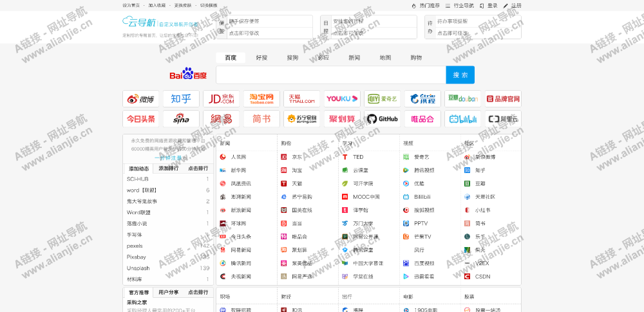Open 人民网 in news list

(x=238, y=157)
